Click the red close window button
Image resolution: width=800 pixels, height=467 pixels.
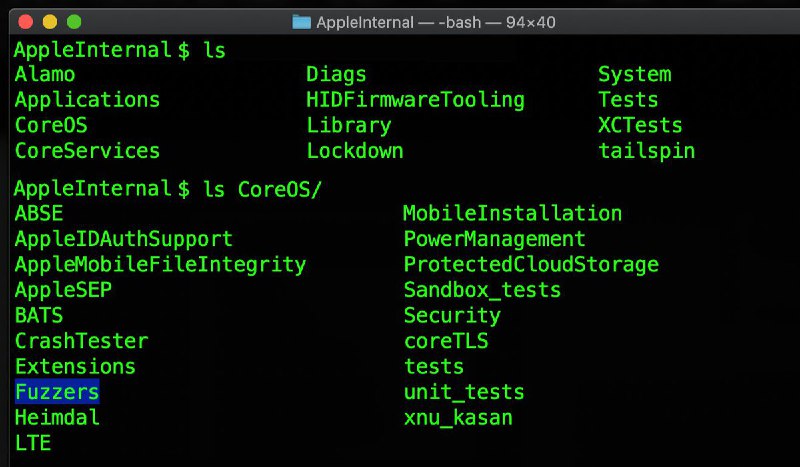tap(26, 22)
